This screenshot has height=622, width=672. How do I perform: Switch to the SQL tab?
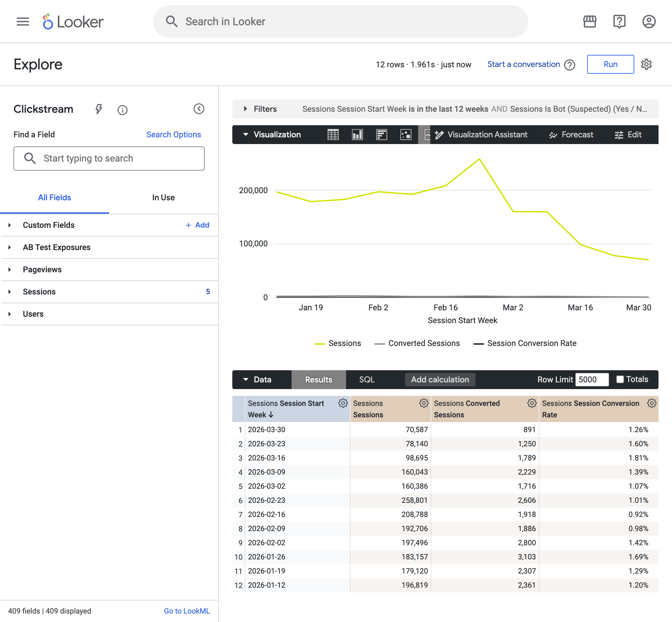tap(367, 380)
